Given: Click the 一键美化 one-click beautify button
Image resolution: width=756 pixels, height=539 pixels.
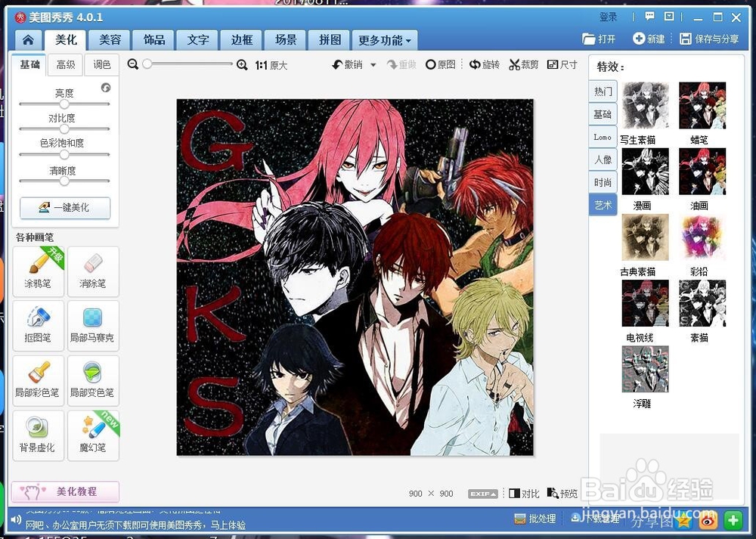Looking at the screenshot, I should 64,208.
